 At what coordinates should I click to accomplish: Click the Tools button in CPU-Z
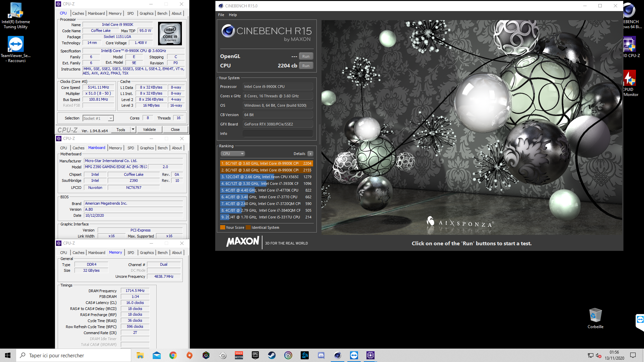121,130
